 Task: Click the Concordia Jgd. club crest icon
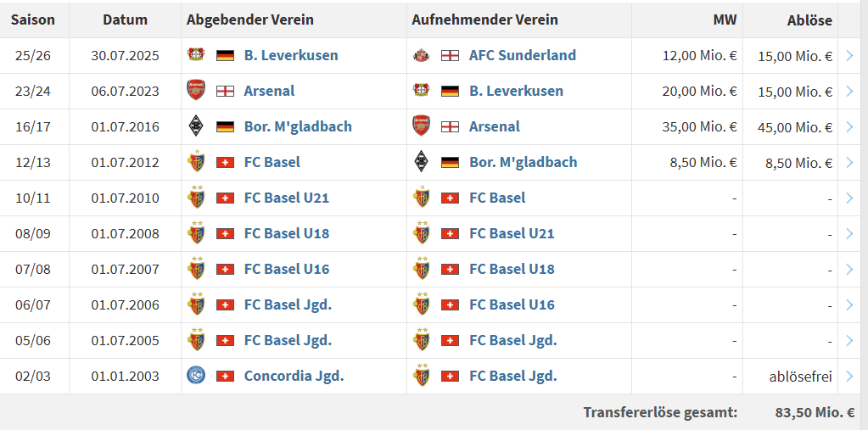pyautogui.click(x=196, y=376)
